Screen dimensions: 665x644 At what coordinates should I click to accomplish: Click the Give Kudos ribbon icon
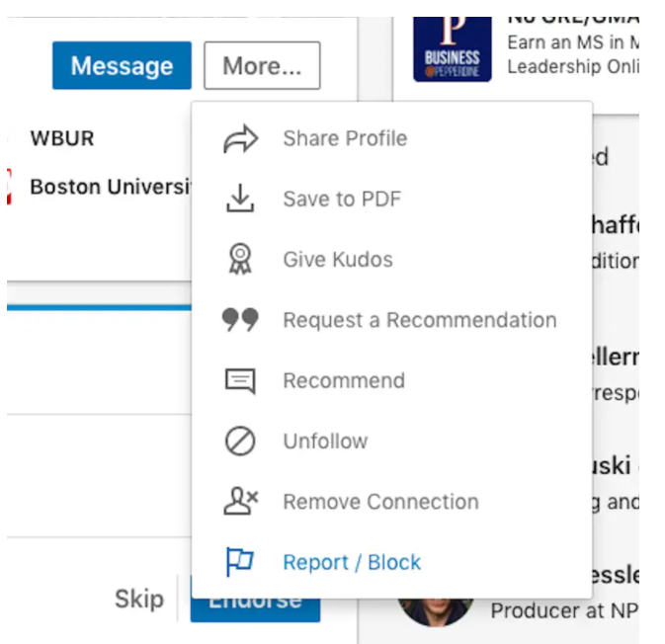click(x=240, y=259)
